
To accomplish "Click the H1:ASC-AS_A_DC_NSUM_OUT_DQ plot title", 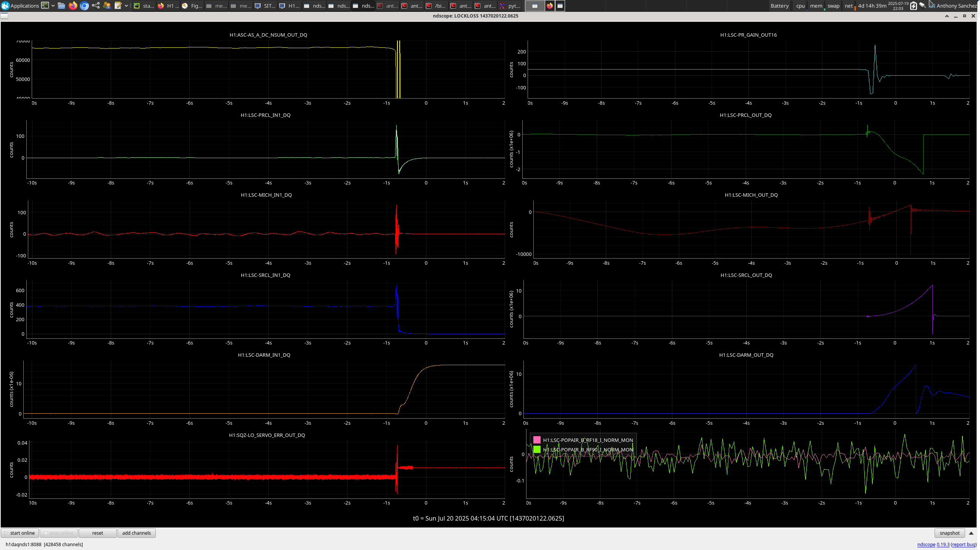I will coord(268,35).
